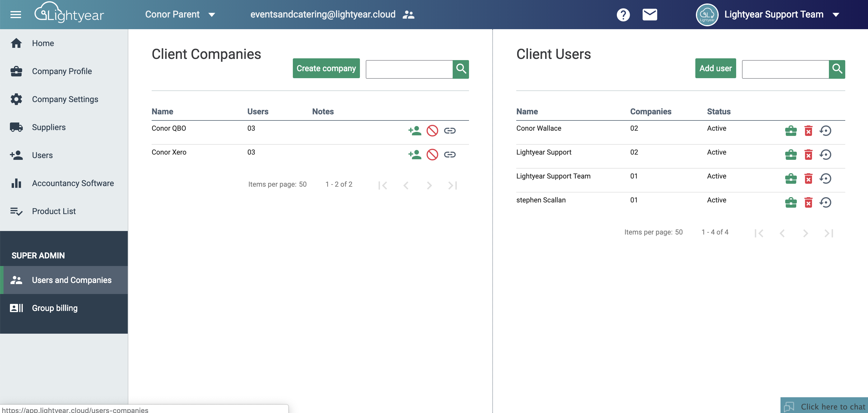Click the link icon for Conor QBO row
This screenshot has height=413, width=868.
pyautogui.click(x=449, y=130)
